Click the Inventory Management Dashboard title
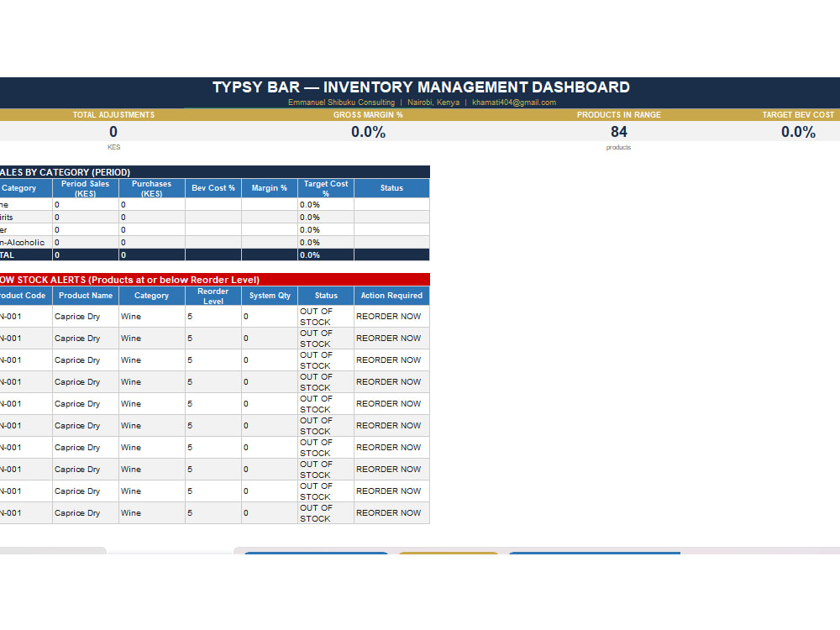The width and height of the screenshot is (840, 630). (x=421, y=87)
